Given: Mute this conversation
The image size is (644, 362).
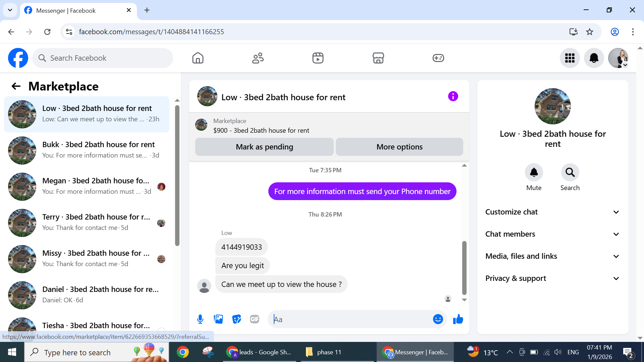Looking at the screenshot, I should pos(534,172).
